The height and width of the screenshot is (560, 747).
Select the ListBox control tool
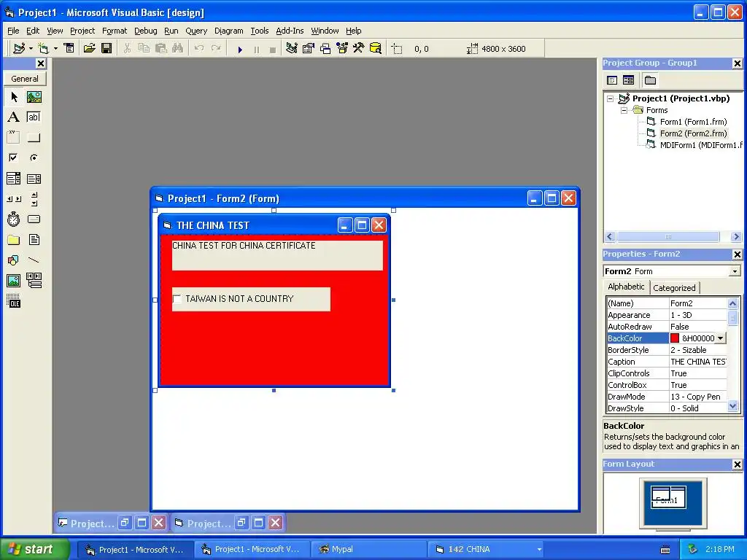click(34, 179)
